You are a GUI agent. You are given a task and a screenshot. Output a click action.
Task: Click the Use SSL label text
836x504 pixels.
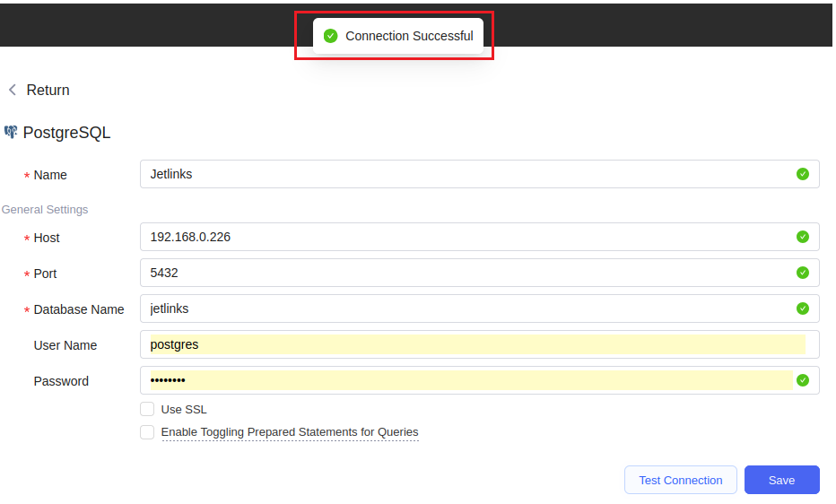point(184,410)
